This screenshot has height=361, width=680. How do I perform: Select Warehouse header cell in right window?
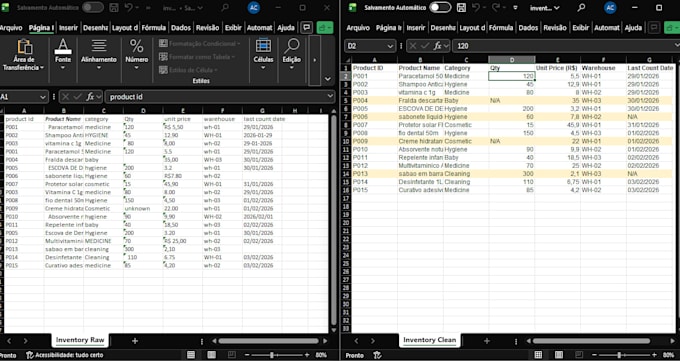[603, 68]
